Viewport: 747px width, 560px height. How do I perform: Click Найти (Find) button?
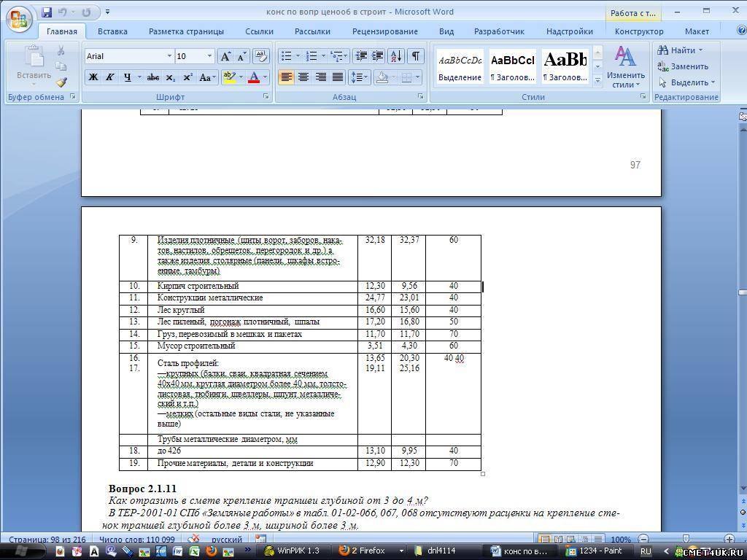click(679, 50)
